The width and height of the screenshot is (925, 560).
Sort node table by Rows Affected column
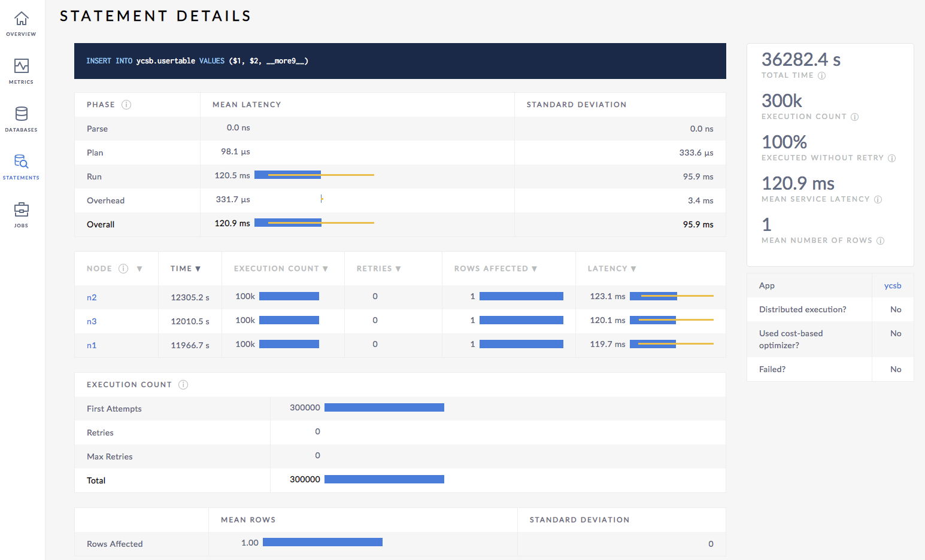(x=495, y=269)
